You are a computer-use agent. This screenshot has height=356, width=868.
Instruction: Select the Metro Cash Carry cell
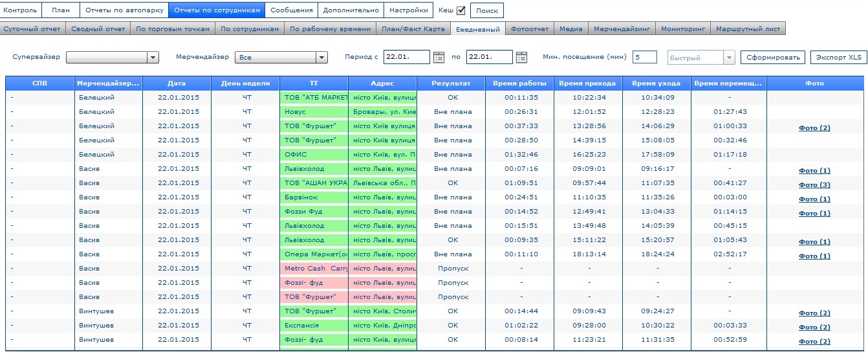click(x=314, y=268)
